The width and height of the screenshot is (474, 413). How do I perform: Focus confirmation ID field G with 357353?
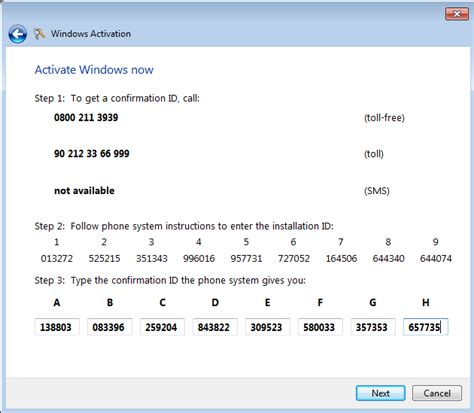coord(373,327)
